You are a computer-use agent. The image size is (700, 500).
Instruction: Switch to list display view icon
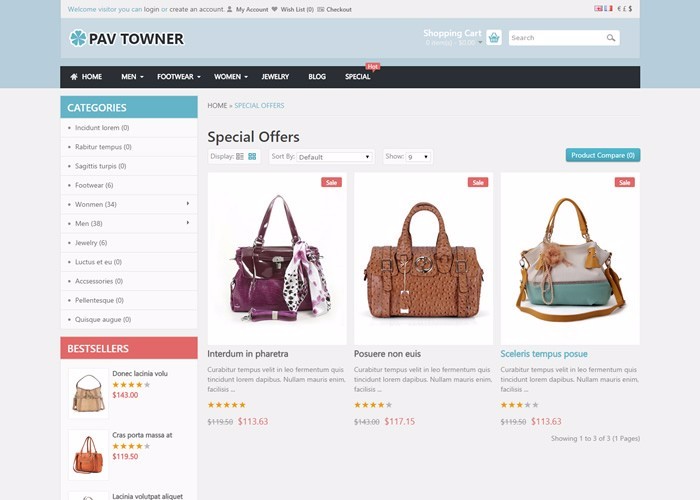coord(240,156)
